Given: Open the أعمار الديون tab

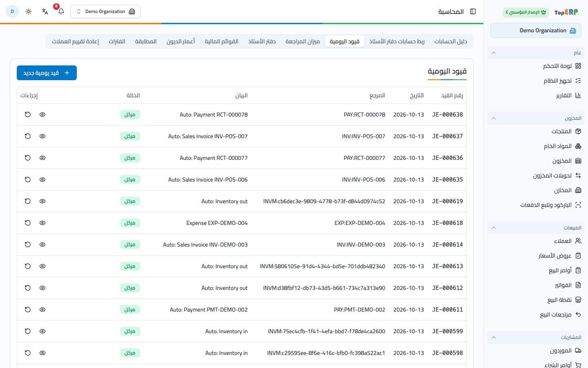Looking at the screenshot, I should (180, 41).
